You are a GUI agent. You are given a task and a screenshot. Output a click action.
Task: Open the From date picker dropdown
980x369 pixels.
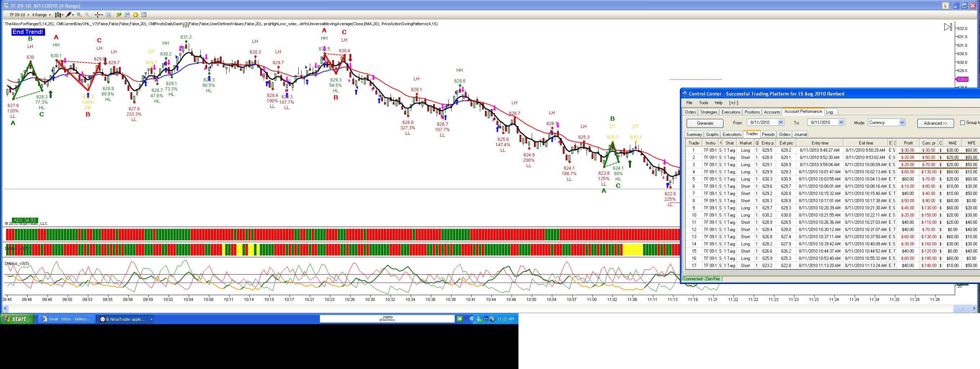tap(781, 123)
